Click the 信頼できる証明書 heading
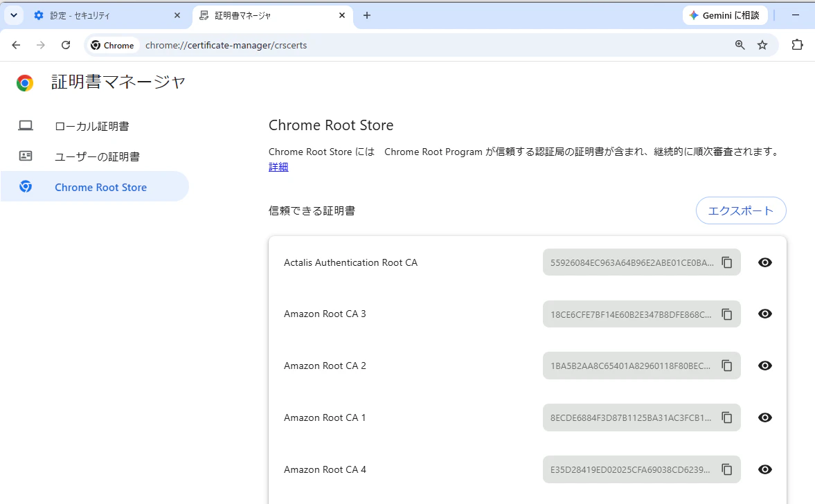 312,210
